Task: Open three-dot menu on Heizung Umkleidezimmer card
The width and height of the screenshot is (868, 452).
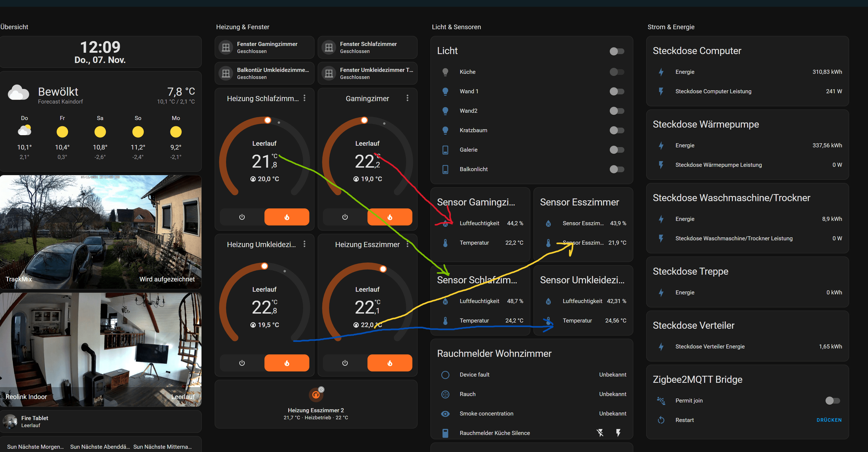Action: coord(304,244)
